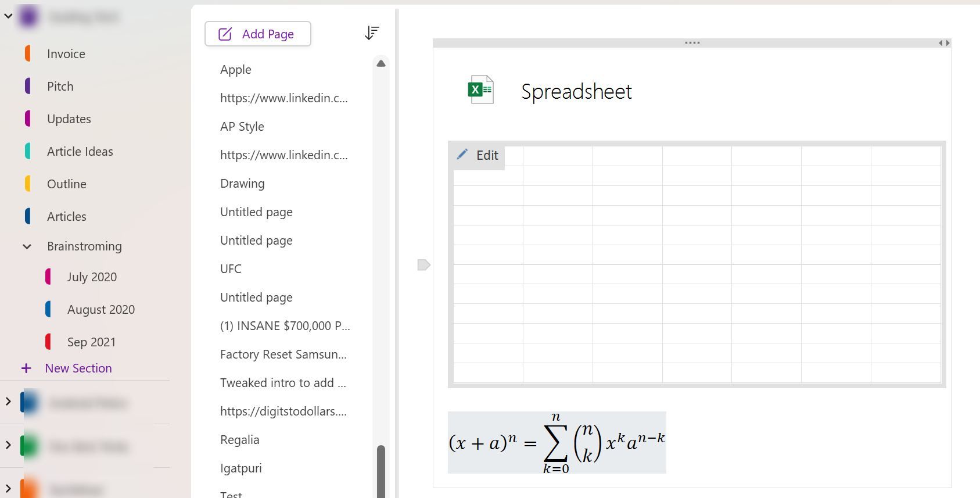Click the orange Invoice section color tab
Viewport: 980px width, 498px height.
click(27, 53)
